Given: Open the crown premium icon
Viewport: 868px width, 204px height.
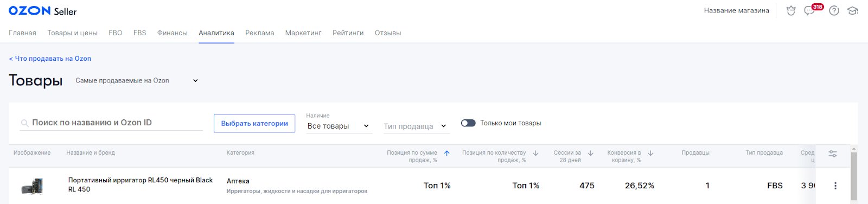Looking at the screenshot, I should click(x=791, y=10).
